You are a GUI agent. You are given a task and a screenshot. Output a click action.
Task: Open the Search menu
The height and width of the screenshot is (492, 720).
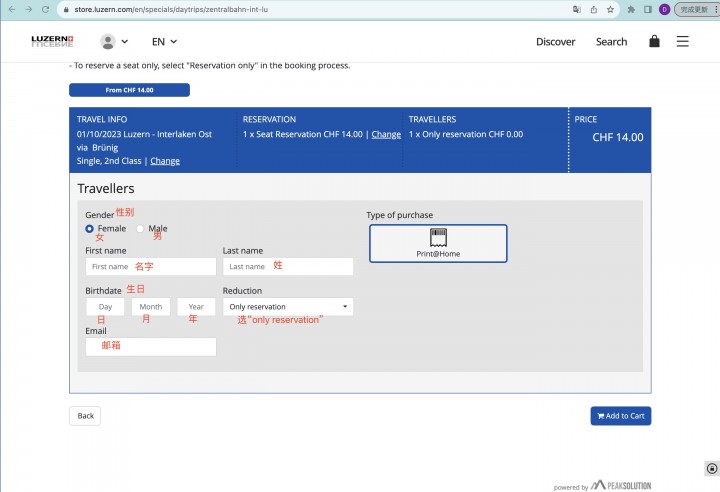click(611, 42)
